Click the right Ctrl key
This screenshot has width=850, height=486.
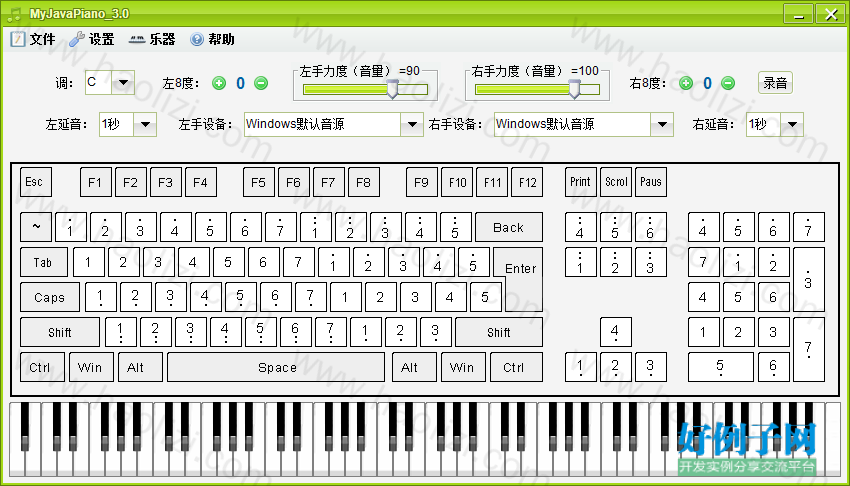click(516, 367)
